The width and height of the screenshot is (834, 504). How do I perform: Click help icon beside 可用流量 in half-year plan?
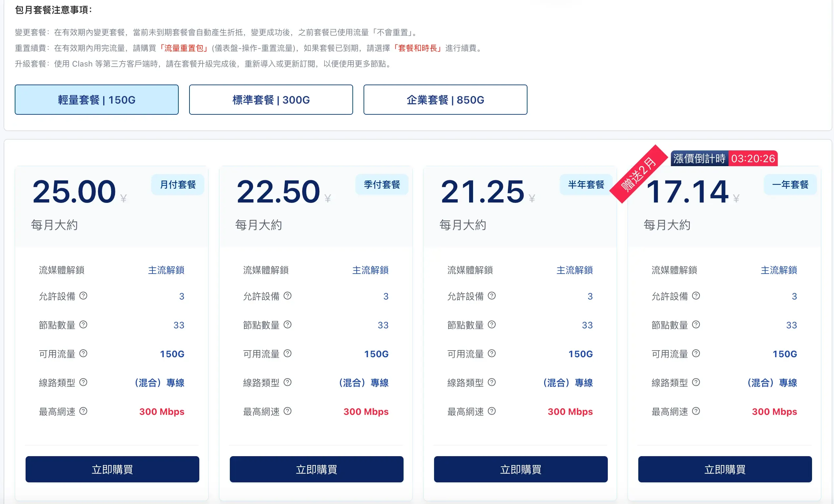pos(491,354)
